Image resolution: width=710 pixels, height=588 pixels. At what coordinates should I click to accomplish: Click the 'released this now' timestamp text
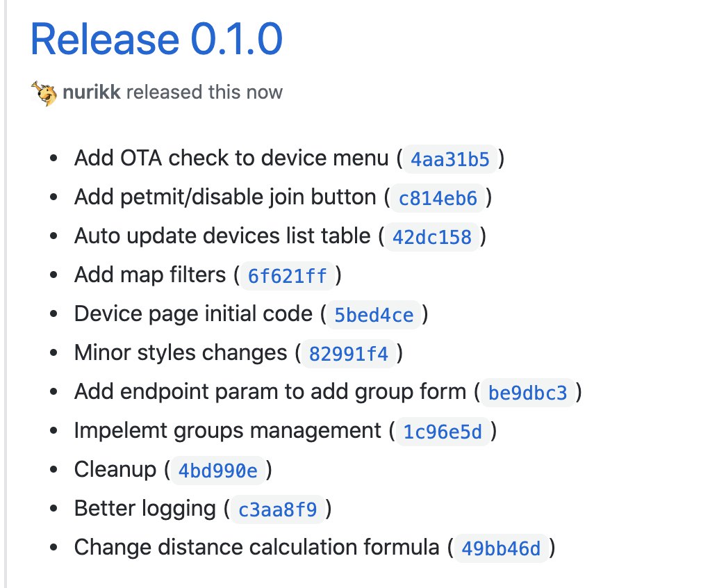[x=205, y=92]
